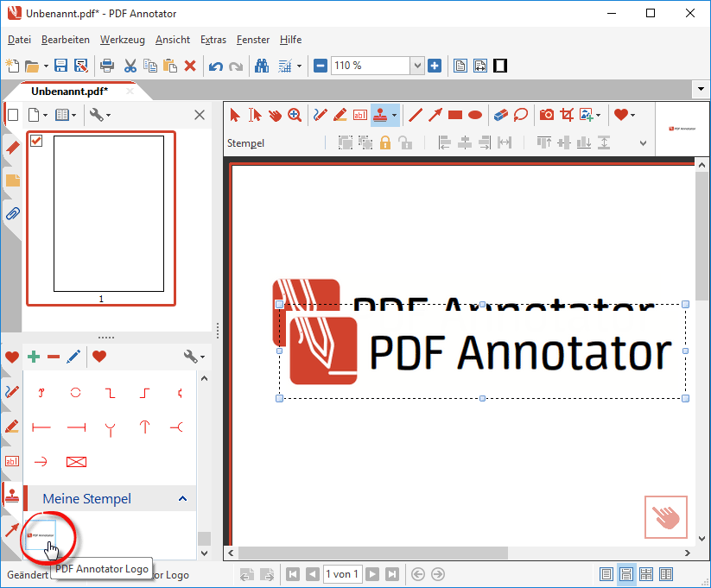Show the attachments paperclip sidebar tab

(x=12, y=213)
